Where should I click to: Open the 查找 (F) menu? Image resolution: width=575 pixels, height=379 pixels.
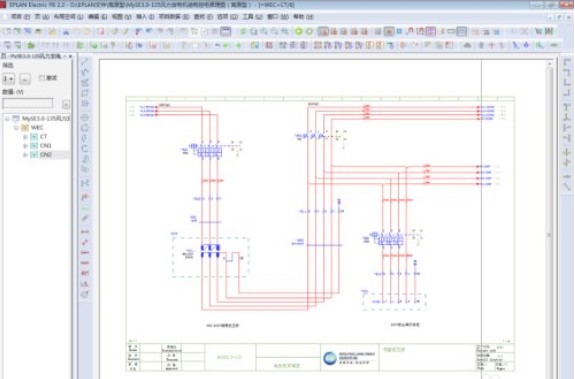click(x=203, y=17)
